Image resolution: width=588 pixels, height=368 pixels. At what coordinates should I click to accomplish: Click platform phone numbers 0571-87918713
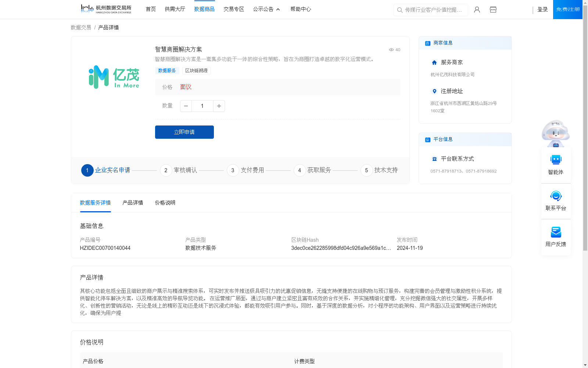[463, 171]
